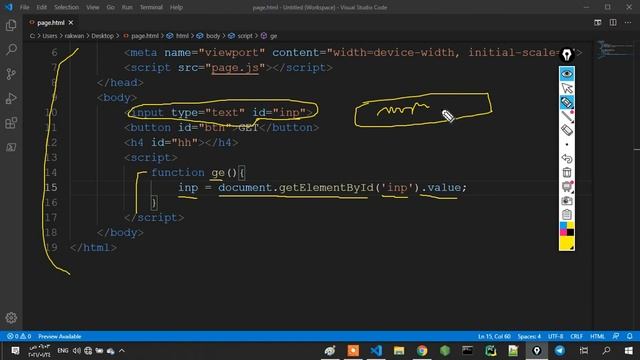Viewport: 640px width, 360px height.
Task: Click the clipboard icon in annotation toolbar
Action: pos(567,215)
